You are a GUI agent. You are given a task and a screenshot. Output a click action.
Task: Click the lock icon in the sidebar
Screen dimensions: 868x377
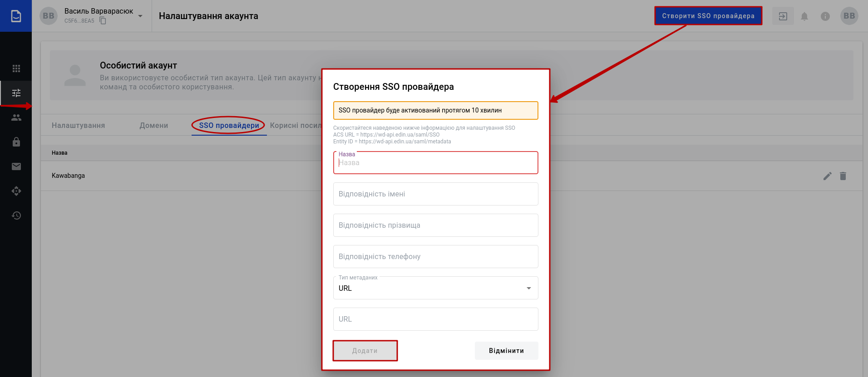coord(16,142)
